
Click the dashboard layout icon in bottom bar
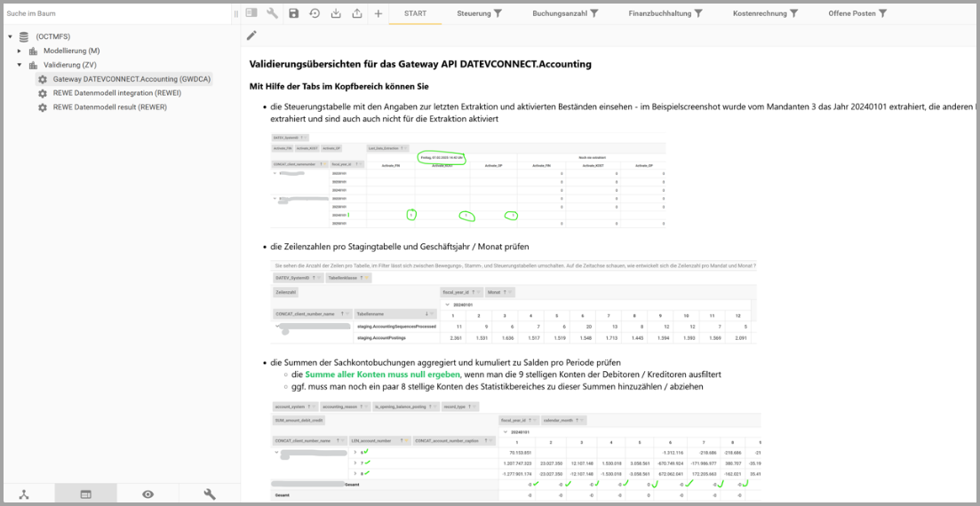point(85,494)
